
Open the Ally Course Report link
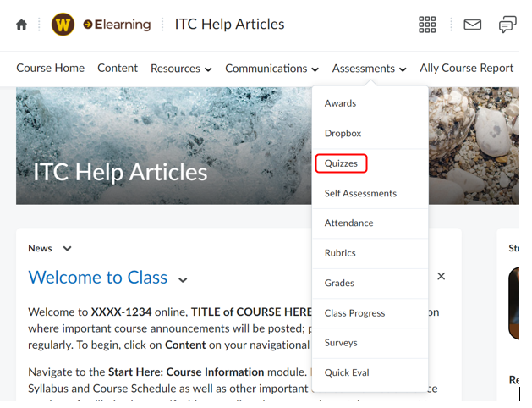tap(467, 68)
